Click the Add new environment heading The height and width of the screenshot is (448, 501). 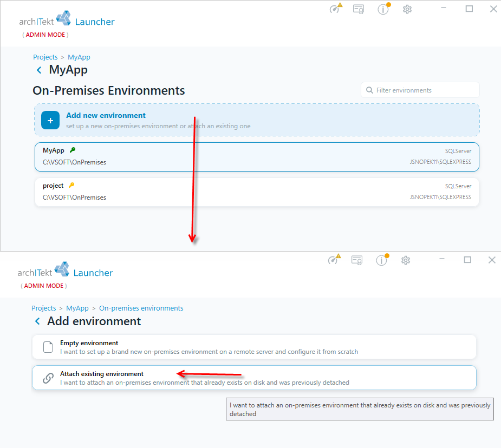106,115
